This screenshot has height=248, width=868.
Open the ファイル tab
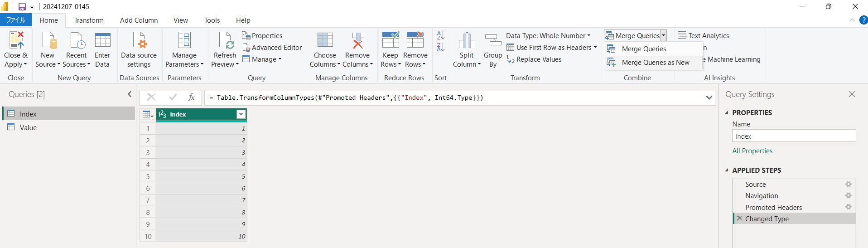coord(16,20)
